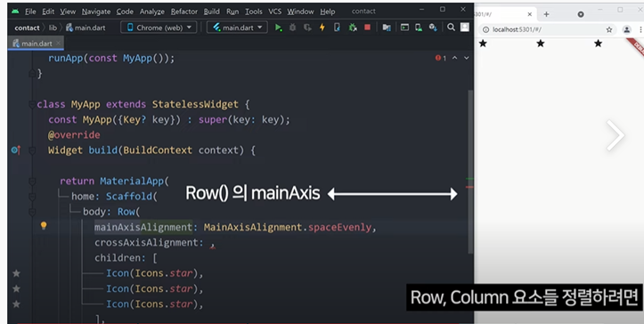Image resolution: width=644 pixels, height=324 pixels.
Task: Click the Android Studio logo icon
Action: click(x=15, y=11)
